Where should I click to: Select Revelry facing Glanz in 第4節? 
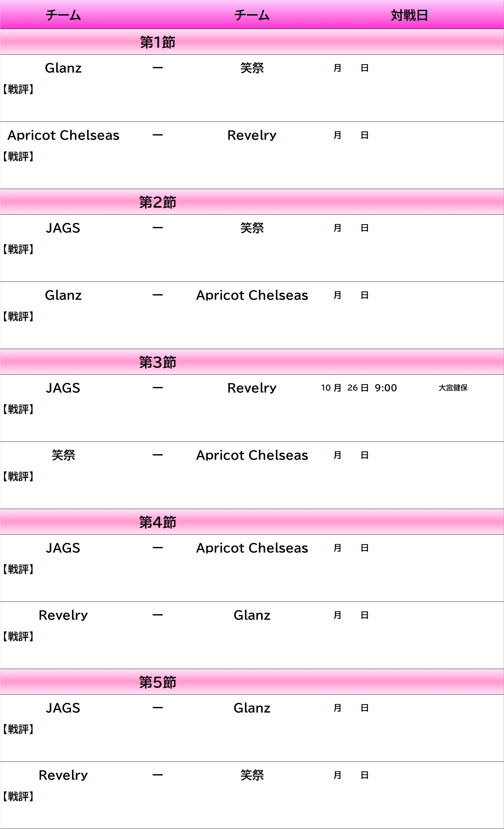[63, 615]
